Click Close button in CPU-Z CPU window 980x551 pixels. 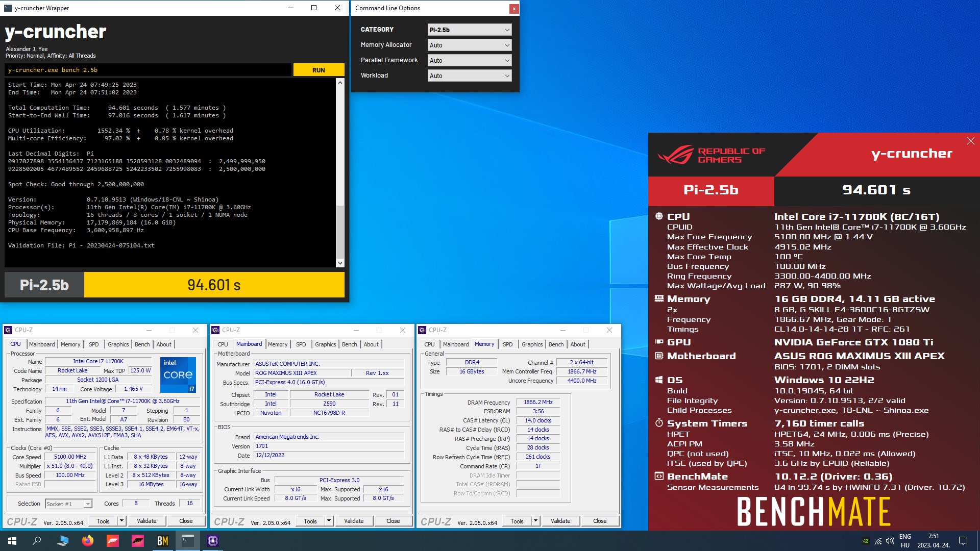coord(186,521)
